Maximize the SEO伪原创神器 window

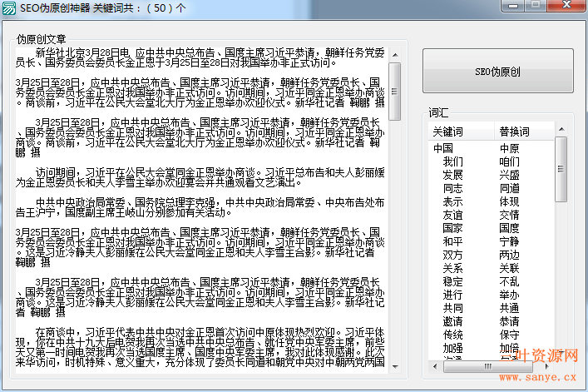click(536, 6)
